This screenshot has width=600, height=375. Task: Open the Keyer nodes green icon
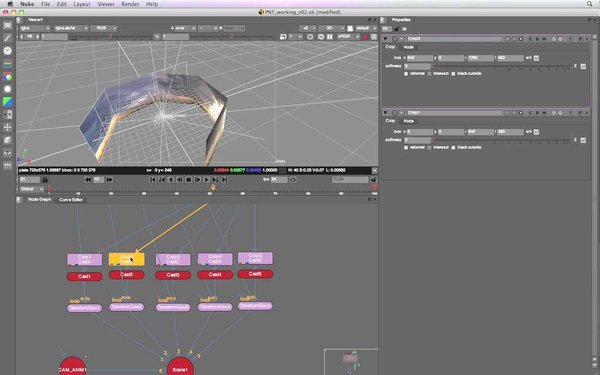click(7, 102)
